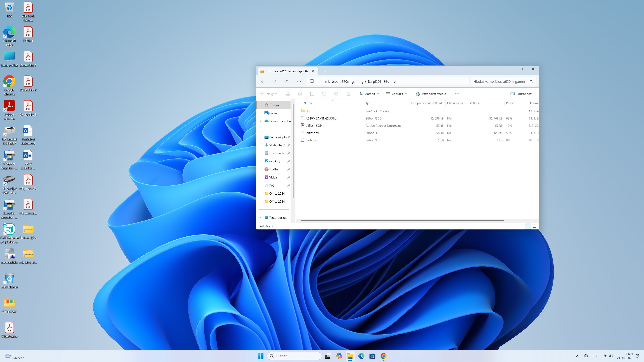Screen dimensions: 644x362
Task: Open the Zobraziť view dropdown
Action: pos(396,94)
